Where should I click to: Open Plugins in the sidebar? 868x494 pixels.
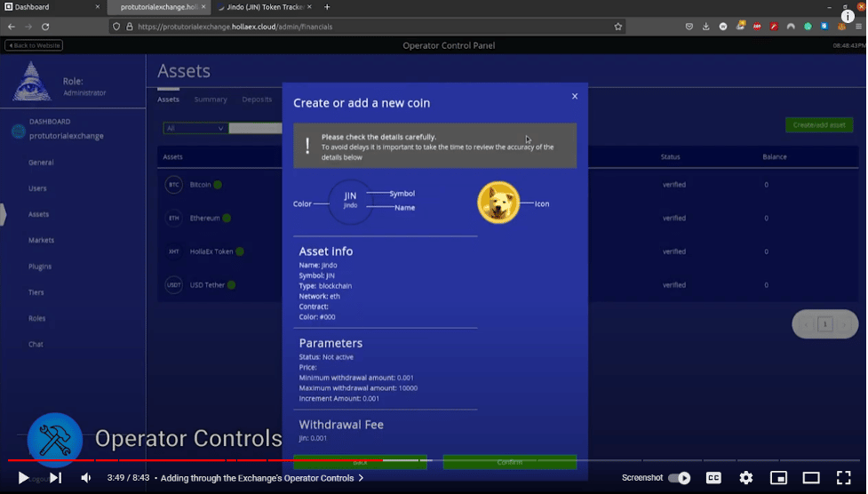pyautogui.click(x=40, y=267)
